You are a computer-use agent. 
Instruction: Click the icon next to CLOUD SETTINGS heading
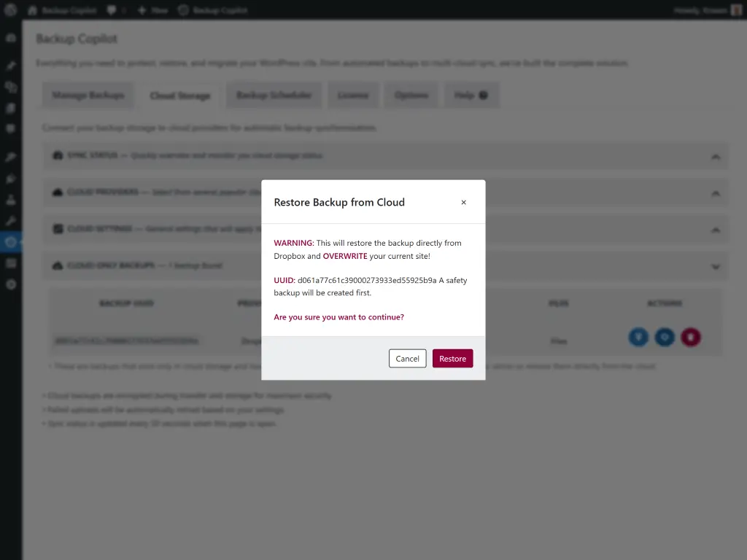pos(58,229)
